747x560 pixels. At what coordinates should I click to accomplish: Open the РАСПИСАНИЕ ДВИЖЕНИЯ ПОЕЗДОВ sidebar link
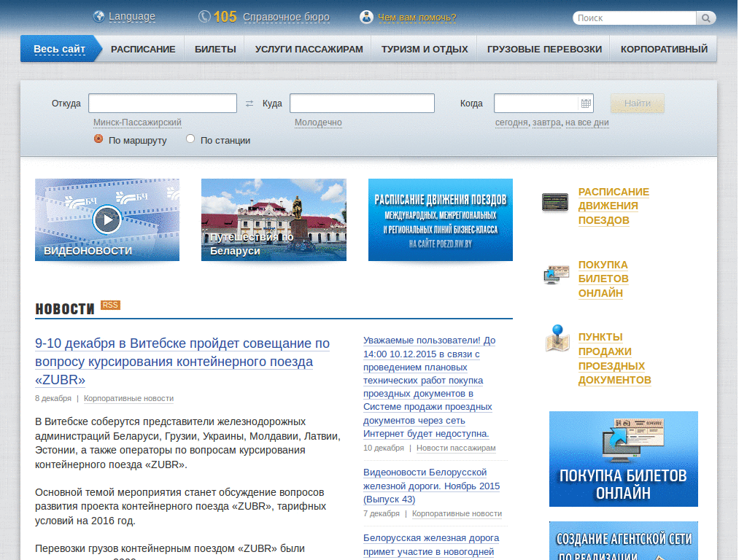[614, 206]
